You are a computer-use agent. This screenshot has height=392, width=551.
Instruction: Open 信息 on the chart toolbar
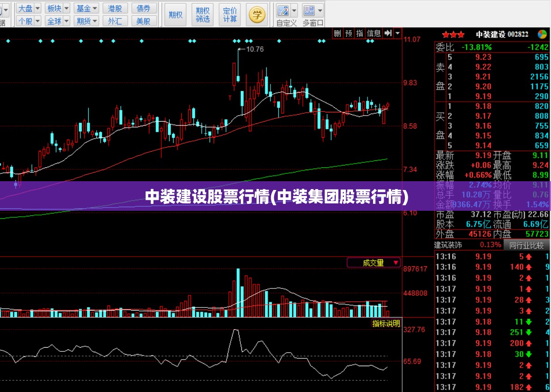pyautogui.click(x=374, y=33)
